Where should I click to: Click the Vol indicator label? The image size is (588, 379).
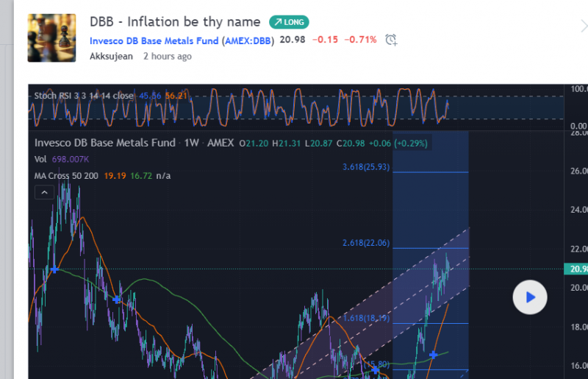[40, 160]
